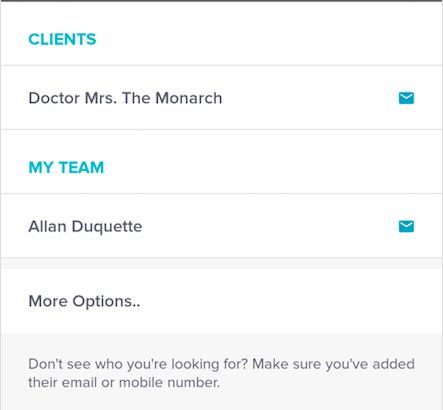443x410 pixels.
Task: Click "Make sure you've added" in the hint
Action: click(x=333, y=364)
